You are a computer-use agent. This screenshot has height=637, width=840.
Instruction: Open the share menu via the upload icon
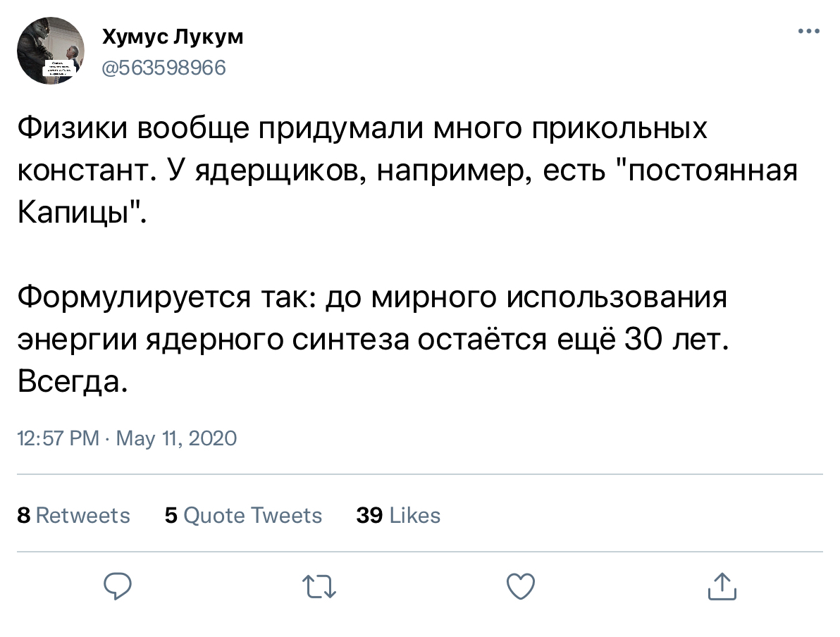722,586
